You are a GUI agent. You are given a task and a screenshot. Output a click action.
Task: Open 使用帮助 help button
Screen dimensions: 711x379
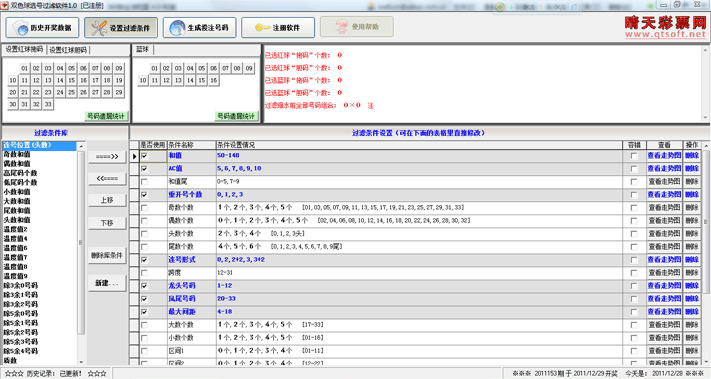[356, 27]
